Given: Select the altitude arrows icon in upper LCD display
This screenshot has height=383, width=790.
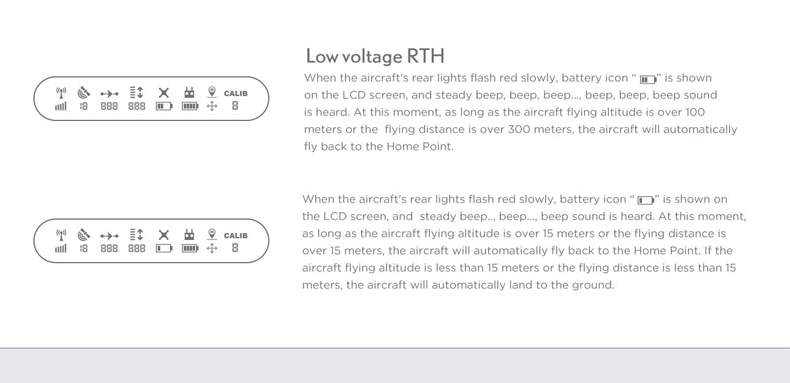Looking at the screenshot, I should coord(137,92).
